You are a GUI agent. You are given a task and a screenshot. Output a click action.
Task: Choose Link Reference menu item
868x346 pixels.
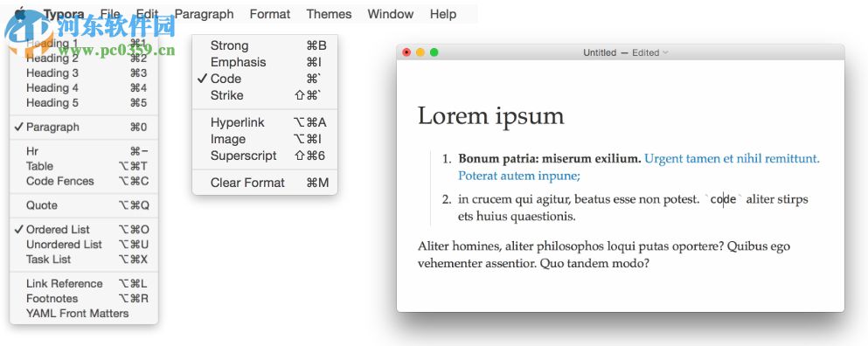tap(84, 283)
